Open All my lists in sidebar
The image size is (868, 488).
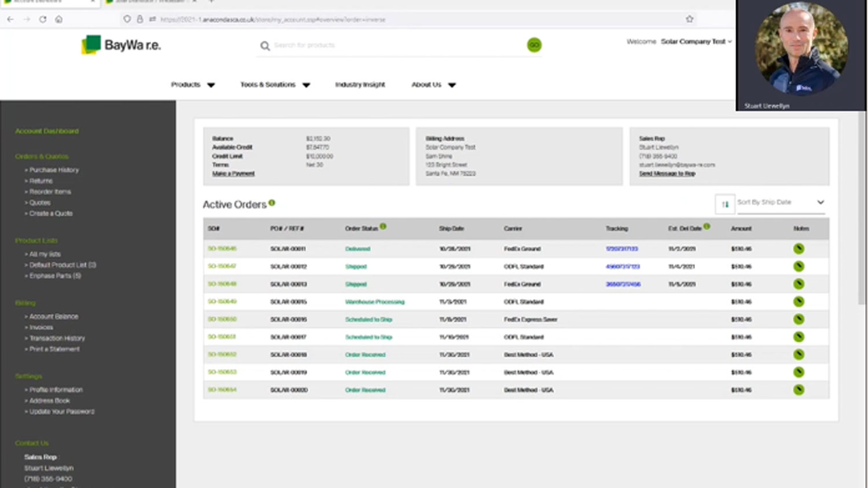tap(45, 254)
